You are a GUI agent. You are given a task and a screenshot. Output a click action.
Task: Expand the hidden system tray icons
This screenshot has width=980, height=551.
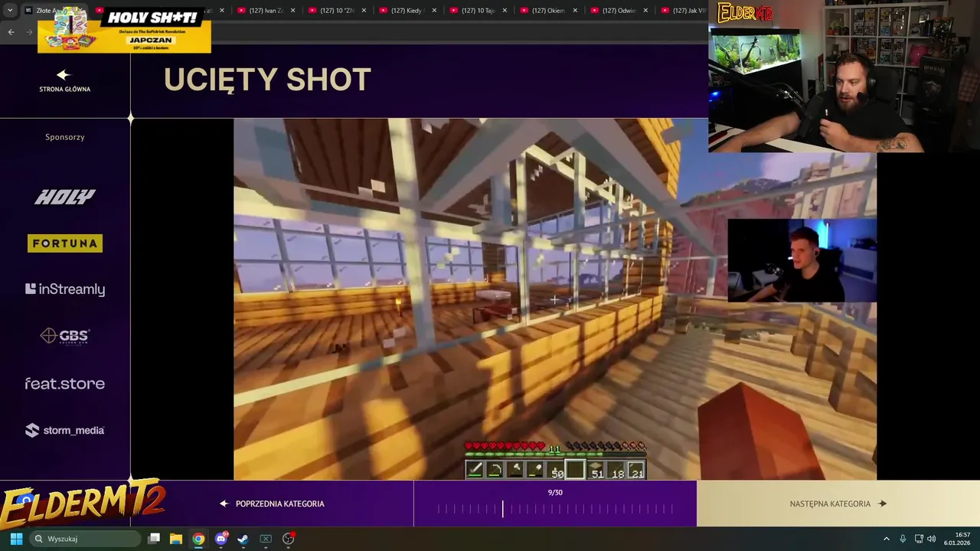click(887, 539)
